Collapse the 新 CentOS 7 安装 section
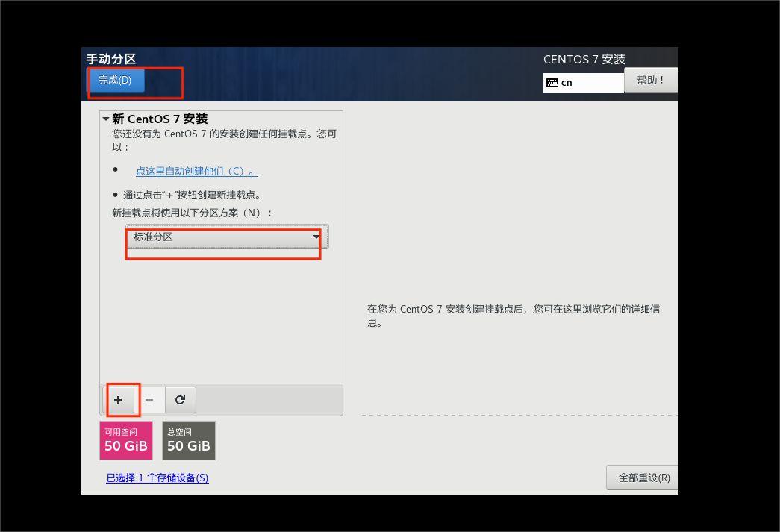The width and height of the screenshot is (780, 532). (106, 119)
